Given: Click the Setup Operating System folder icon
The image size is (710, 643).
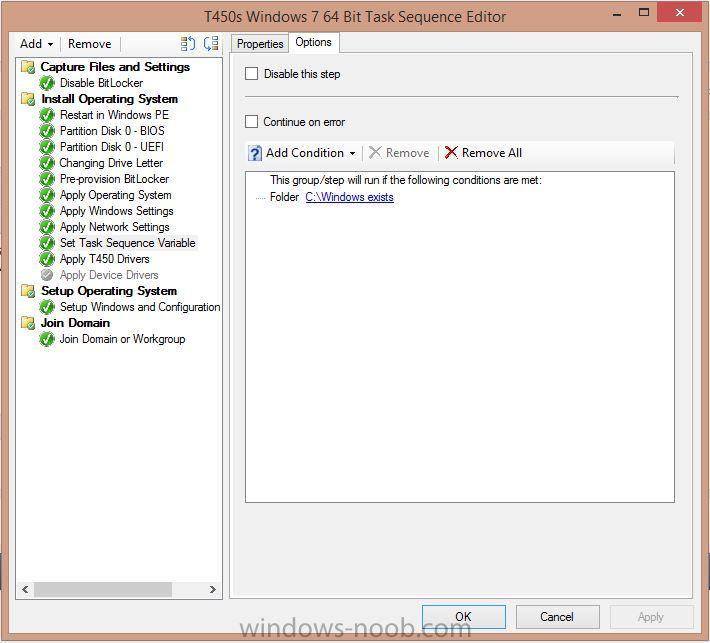Looking at the screenshot, I should tap(28, 291).
